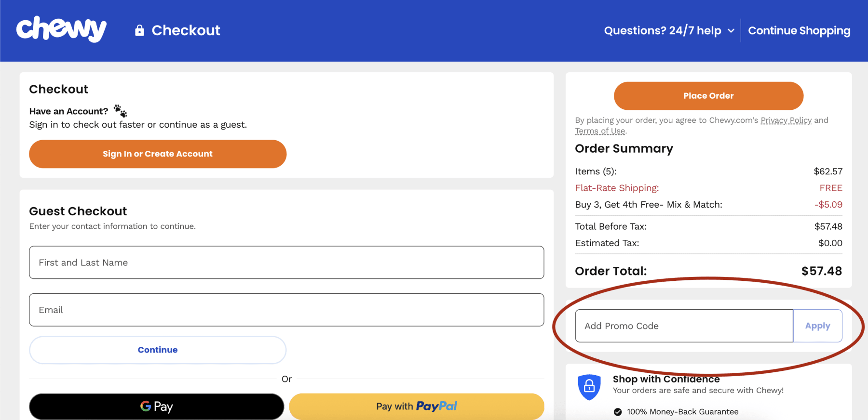
Task: Click the Chewy paw logo
Action: 61,29
